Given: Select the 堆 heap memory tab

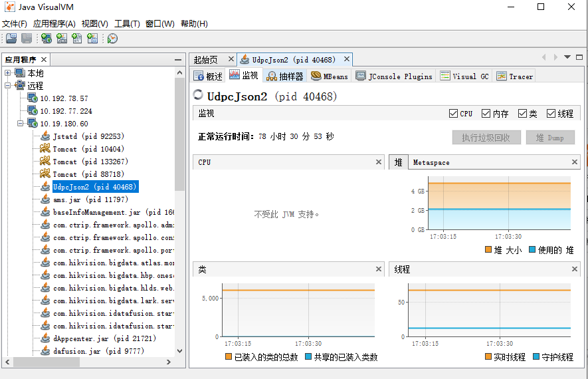Looking at the screenshot, I should 398,162.
